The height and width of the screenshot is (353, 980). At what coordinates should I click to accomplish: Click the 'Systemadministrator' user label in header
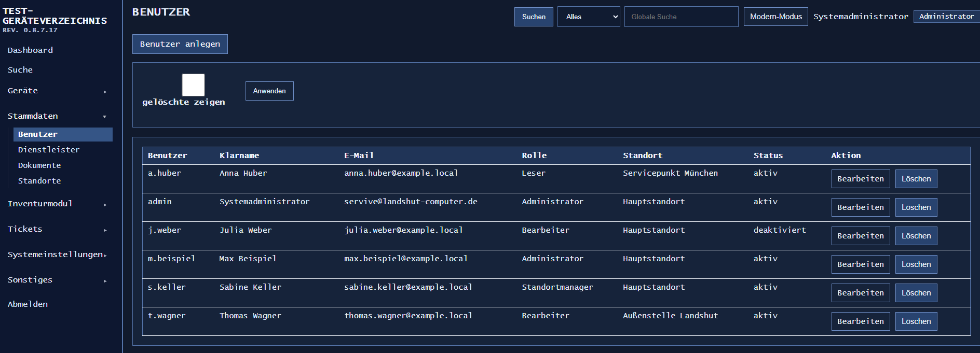pyautogui.click(x=861, y=17)
